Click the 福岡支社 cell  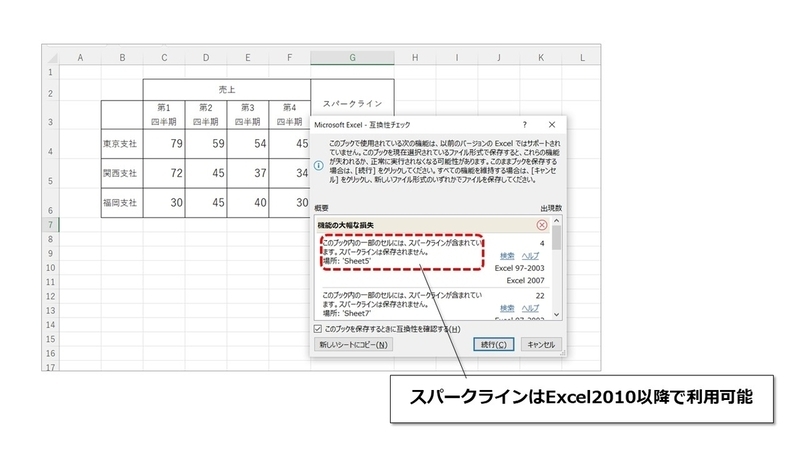pos(122,203)
